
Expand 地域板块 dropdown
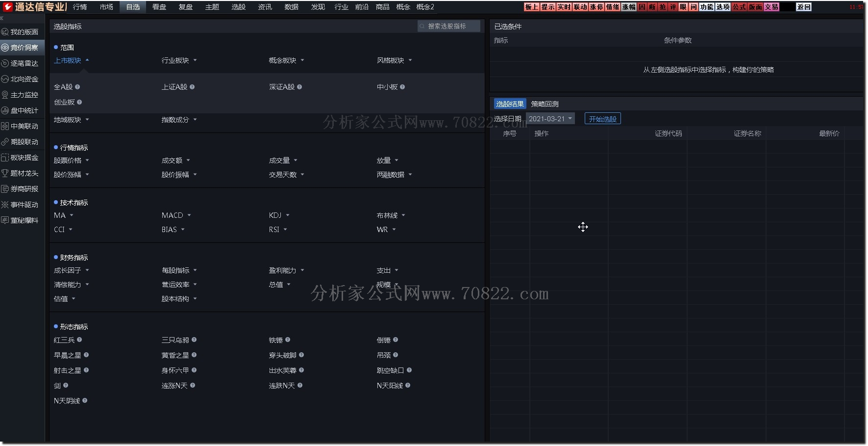point(72,120)
